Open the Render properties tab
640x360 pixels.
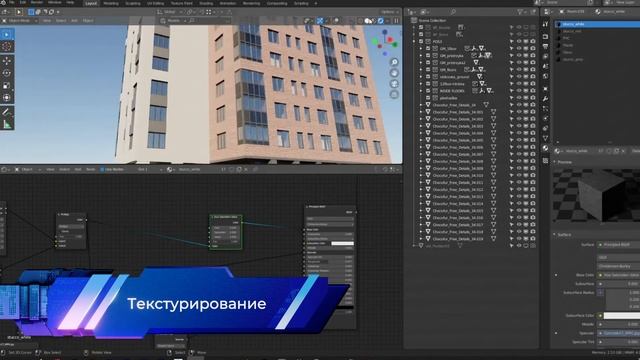[546, 36]
